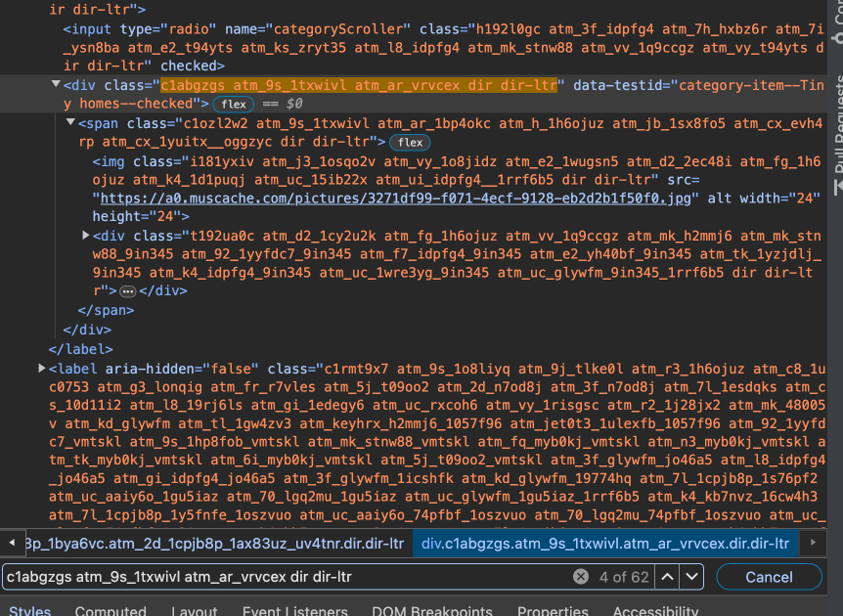Select the closing </div> tag line

click(87, 330)
